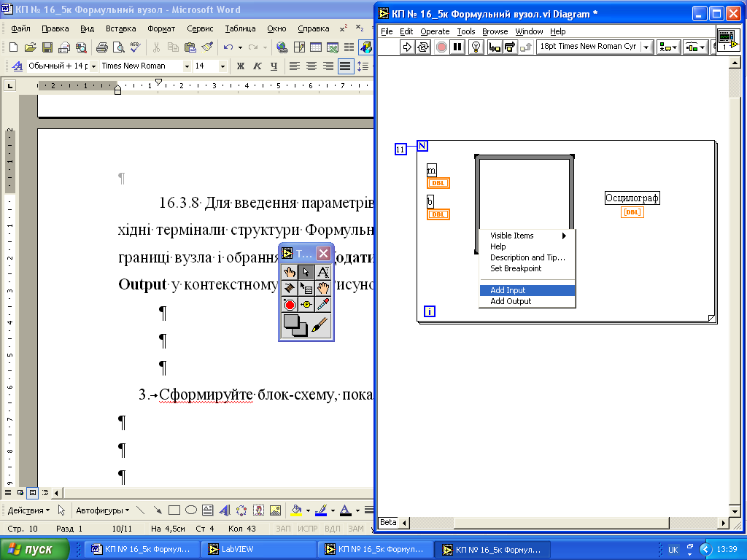Viewport: 747px width, 560px height.
Task: Click Open folder icon in Word toolbar
Action: click(30, 47)
